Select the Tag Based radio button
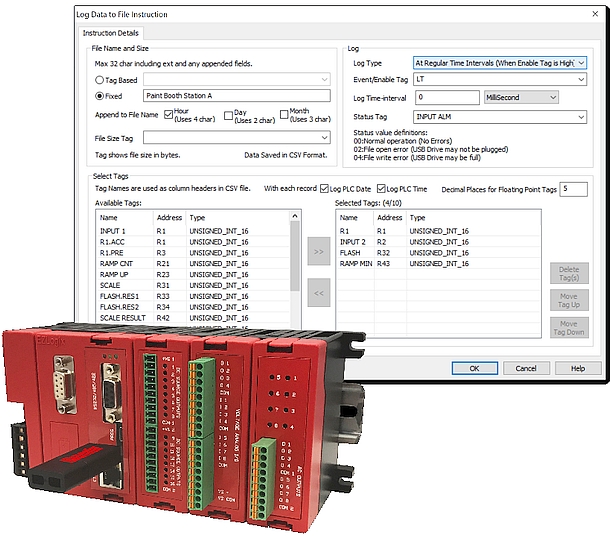The width and height of the screenshot is (610, 536). [99, 78]
